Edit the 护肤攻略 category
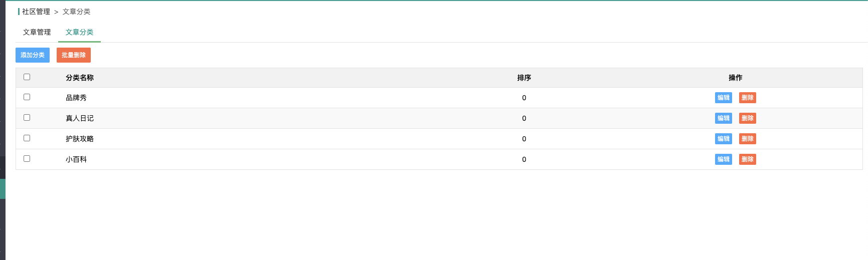This screenshot has height=260, width=868. click(x=724, y=139)
